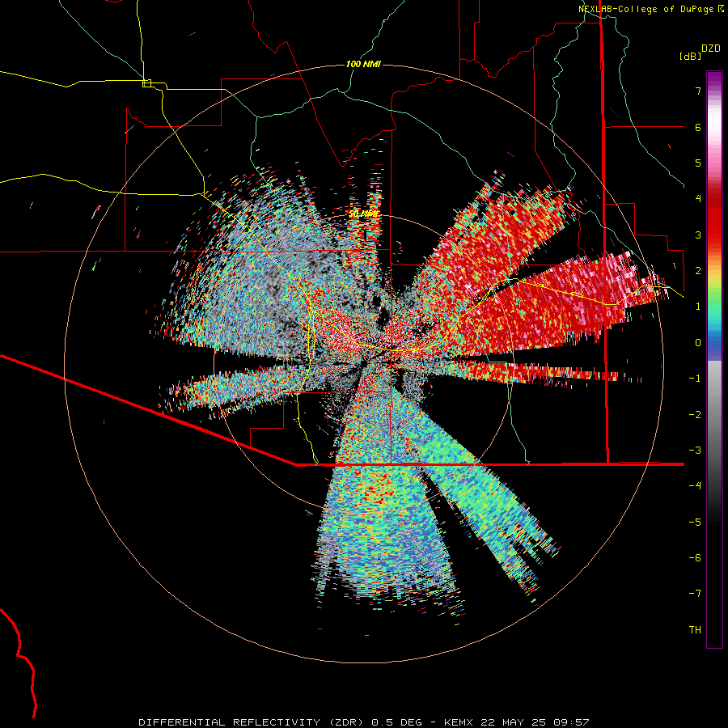Screen dimensions: 728x728
Task: Click the -1 value on color scale
Action: (695, 379)
